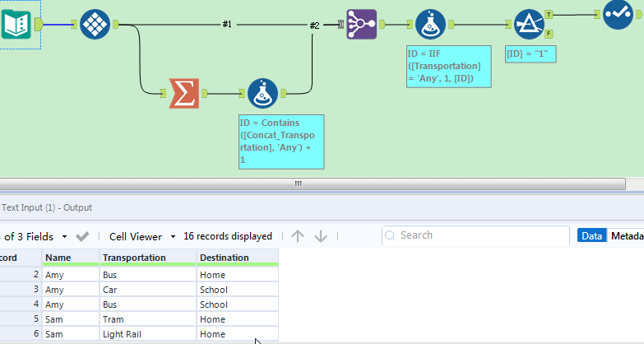Click the Text Input (1) - Output title

point(47,207)
